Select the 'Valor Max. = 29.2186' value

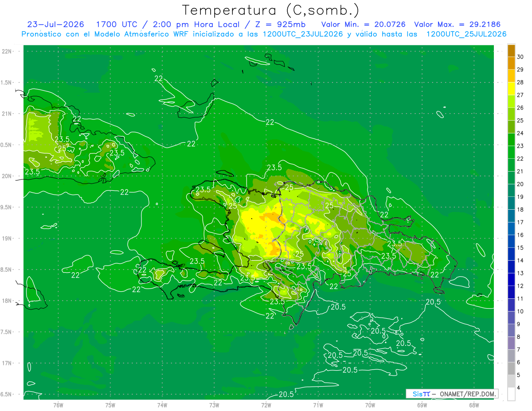point(457,24)
